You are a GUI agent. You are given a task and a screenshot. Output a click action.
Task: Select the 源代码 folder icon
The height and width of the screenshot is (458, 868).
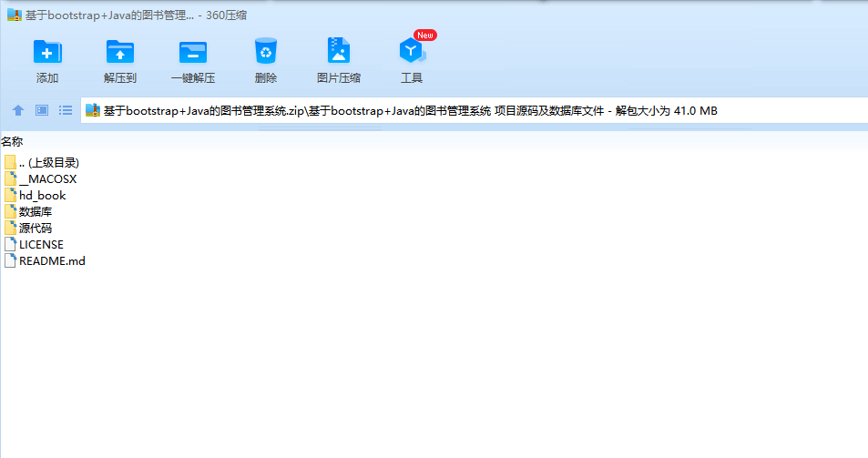point(10,228)
